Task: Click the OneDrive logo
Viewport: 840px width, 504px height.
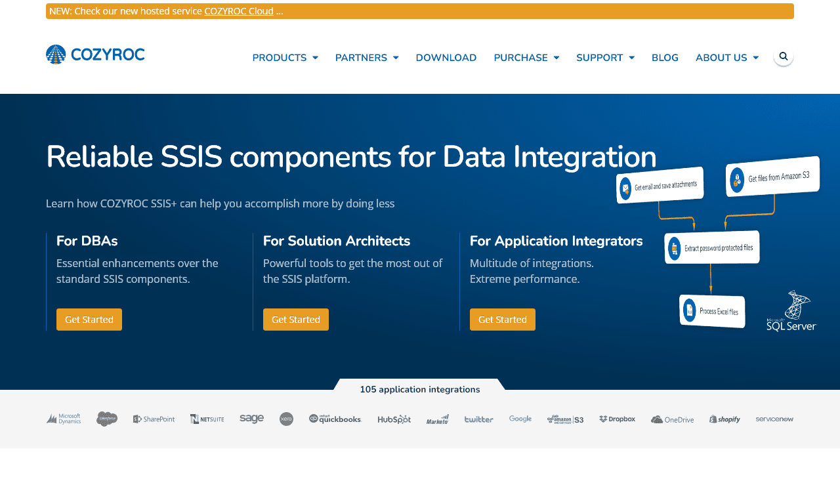Action: coord(672,419)
